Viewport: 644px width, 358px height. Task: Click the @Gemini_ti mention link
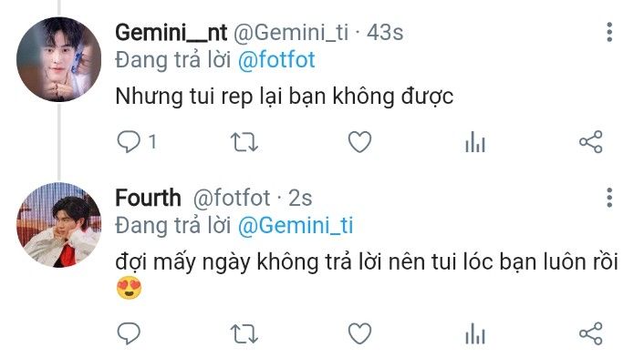pyautogui.click(x=296, y=226)
